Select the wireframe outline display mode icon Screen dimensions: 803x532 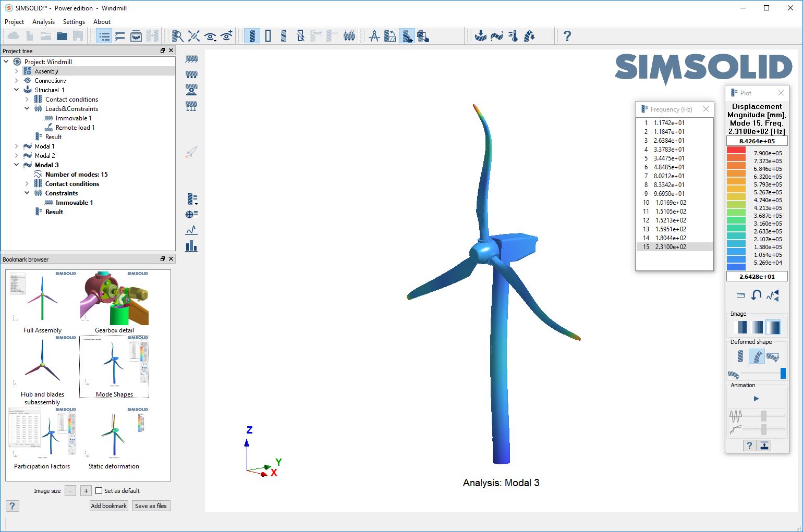click(x=268, y=36)
